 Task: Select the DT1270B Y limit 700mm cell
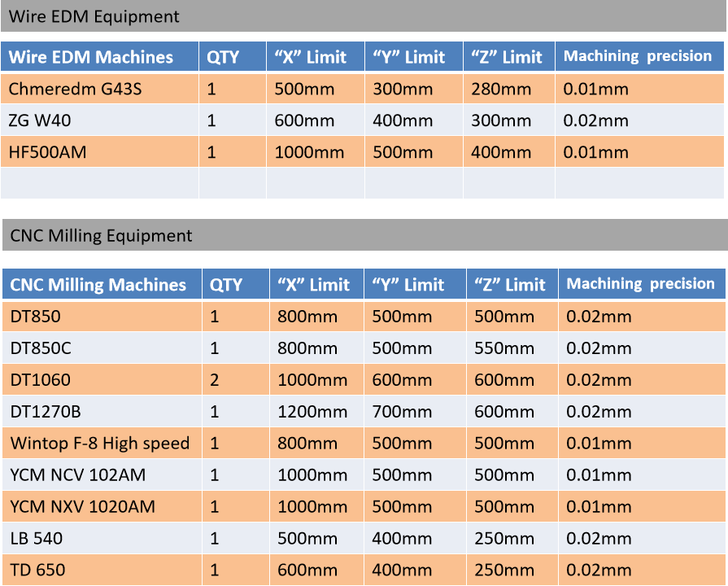[x=415, y=411]
